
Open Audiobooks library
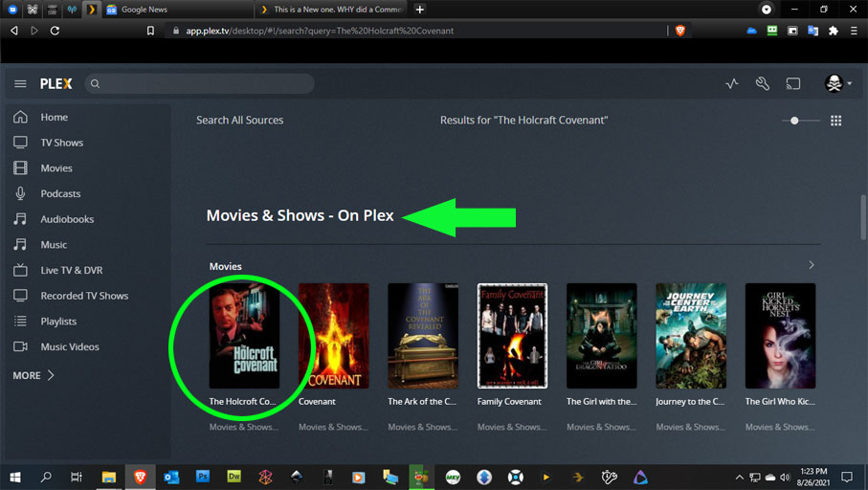(x=67, y=219)
